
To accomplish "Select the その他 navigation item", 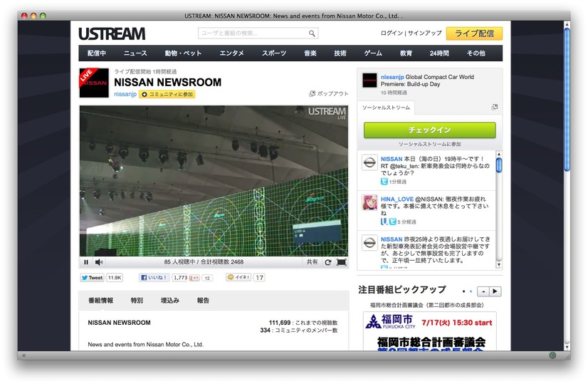I will pos(476,53).
